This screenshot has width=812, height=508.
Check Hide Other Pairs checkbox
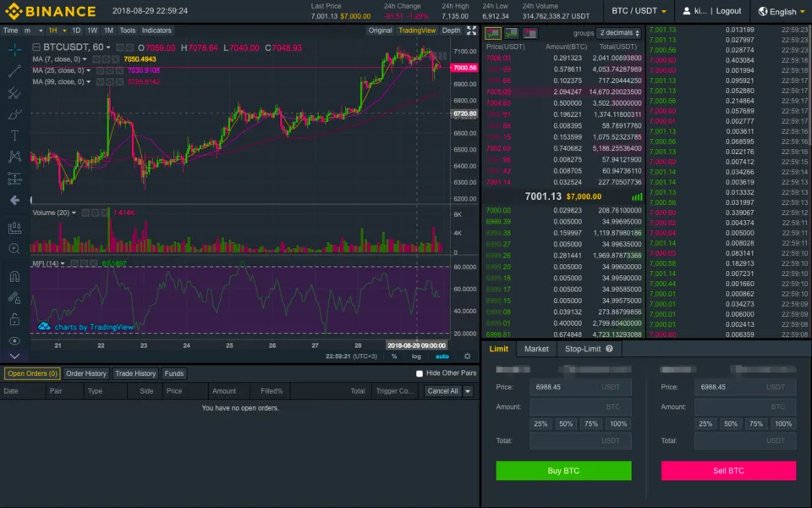[x=420, y=373]
